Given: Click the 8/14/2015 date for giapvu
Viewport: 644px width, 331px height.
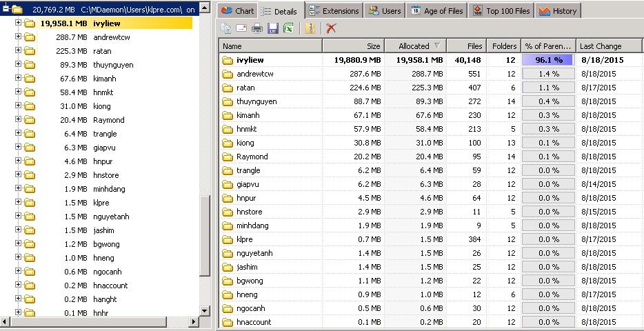Looking at the screenshot, I should [598, 184].
